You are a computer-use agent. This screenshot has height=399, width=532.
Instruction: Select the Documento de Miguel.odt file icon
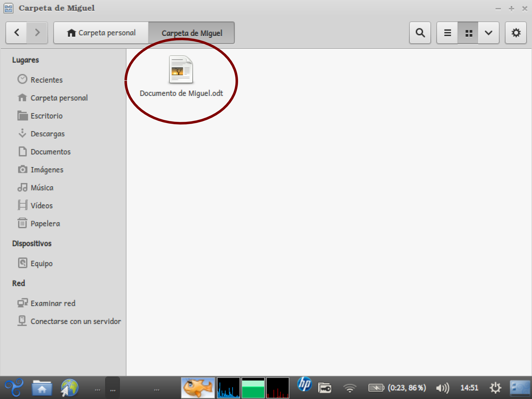181,69
